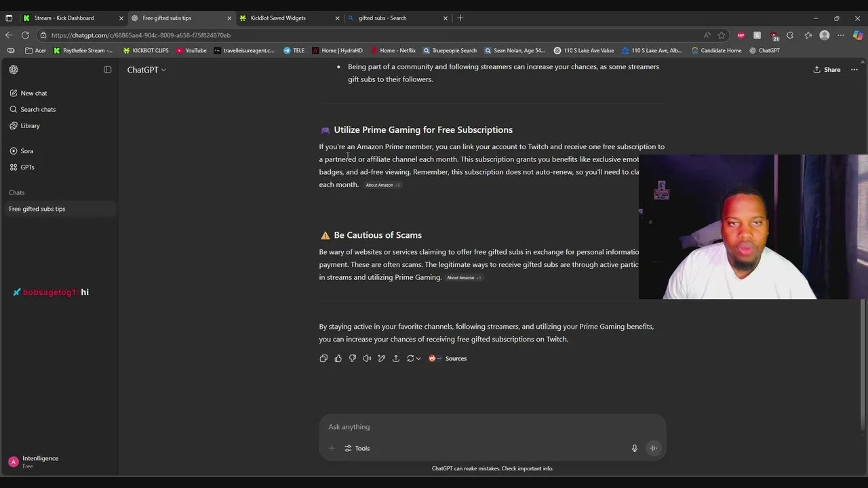Open the ChatGPT bookmark
This screenshot has height=488, width=868.
(764, 51)
